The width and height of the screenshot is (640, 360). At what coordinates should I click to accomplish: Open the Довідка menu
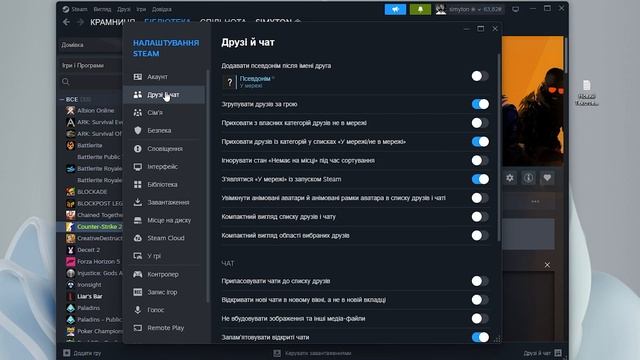162,9
